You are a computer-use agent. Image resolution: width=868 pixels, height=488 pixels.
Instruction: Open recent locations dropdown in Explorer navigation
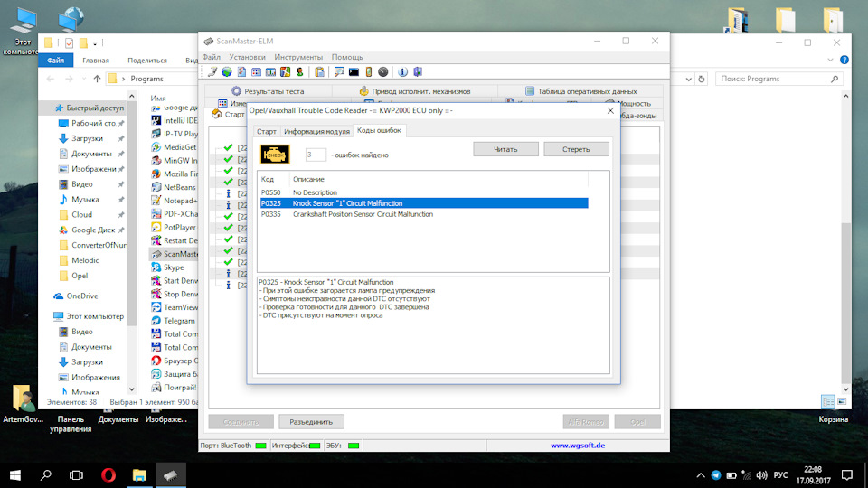tap(83, 79)
